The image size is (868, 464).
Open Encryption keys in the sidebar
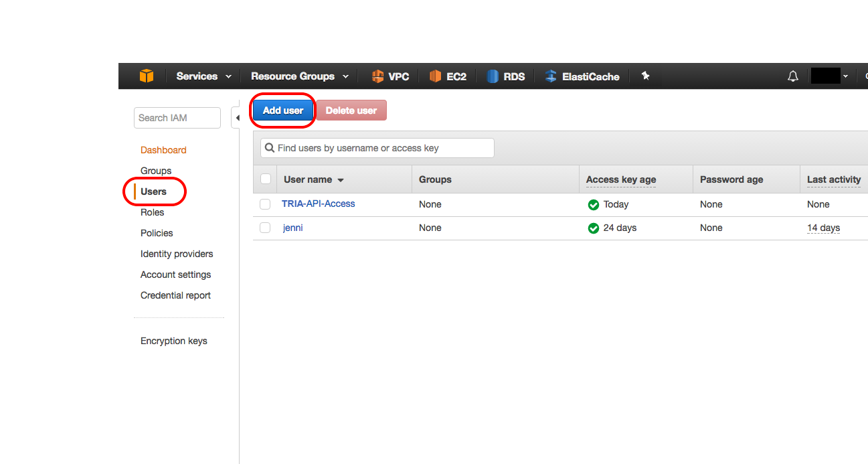[x=174, y=341]
